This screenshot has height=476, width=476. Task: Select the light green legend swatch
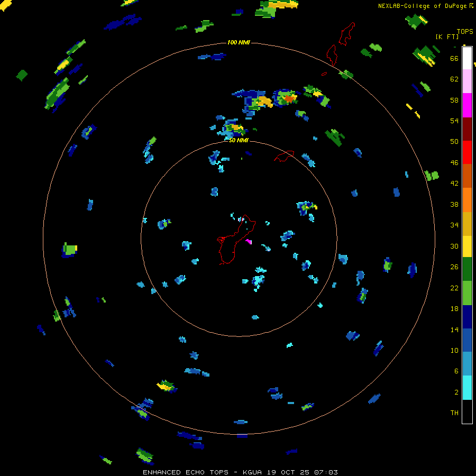pyautogui.click(x=467, y=293)
